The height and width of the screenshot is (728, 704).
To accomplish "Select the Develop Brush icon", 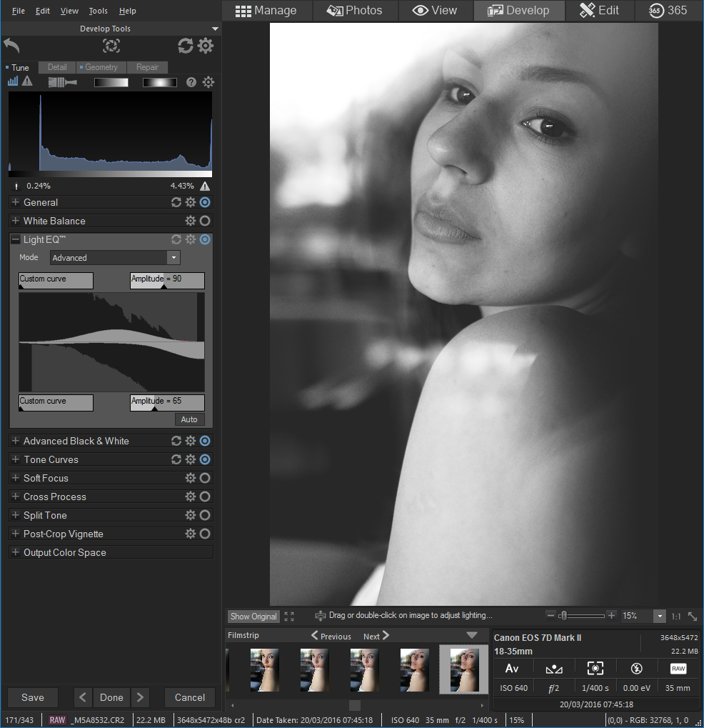I will click(x=63, y=82).
